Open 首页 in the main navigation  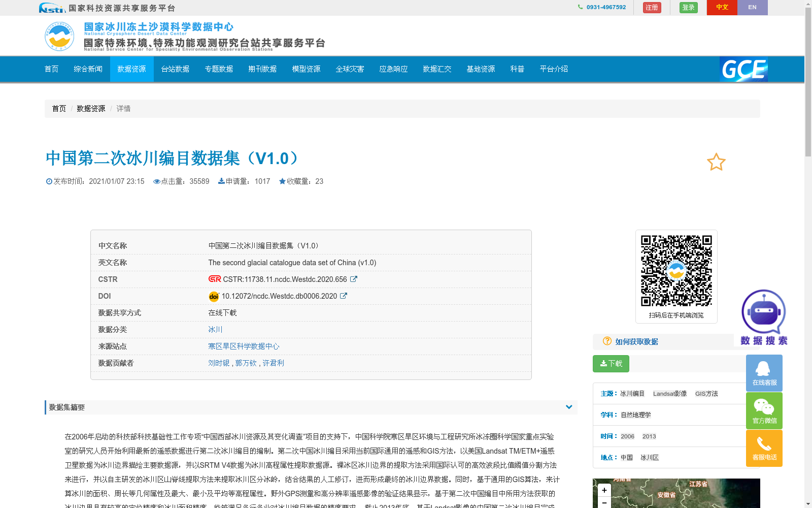click(52, 69)
